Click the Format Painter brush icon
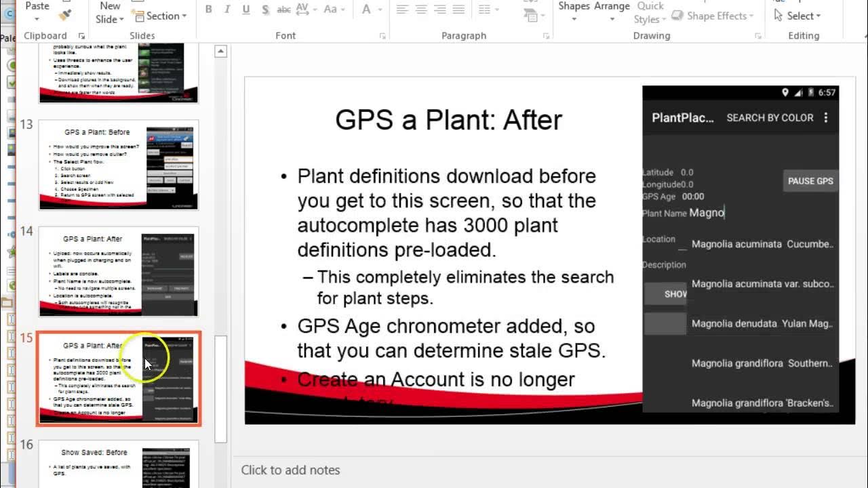The image size is (868, 488). 65,15
